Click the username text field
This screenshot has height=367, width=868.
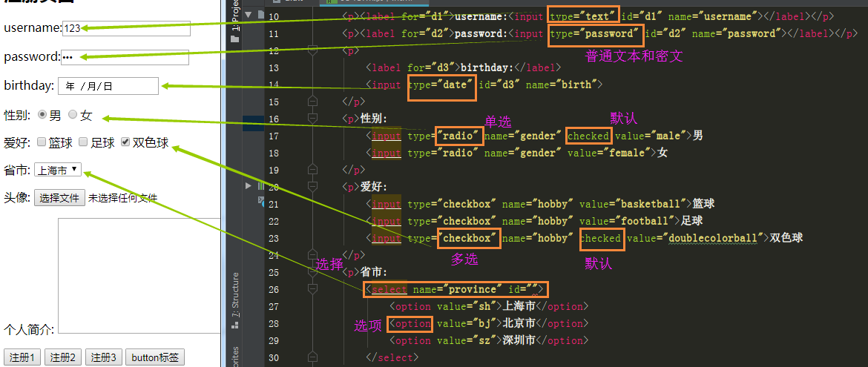point(126,28)
